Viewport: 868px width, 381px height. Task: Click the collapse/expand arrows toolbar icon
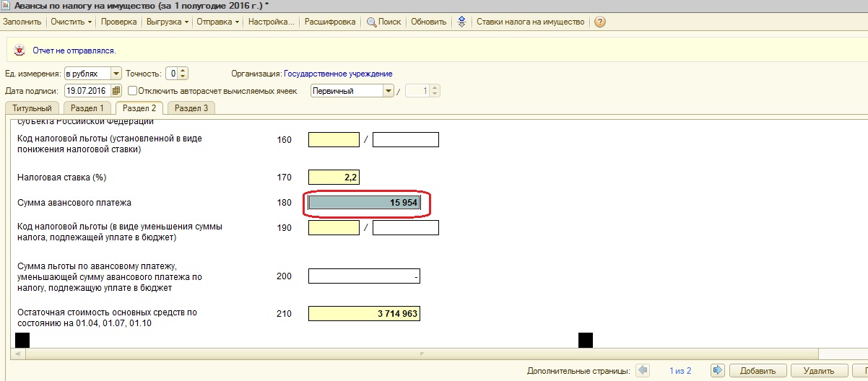pos(462,22)
